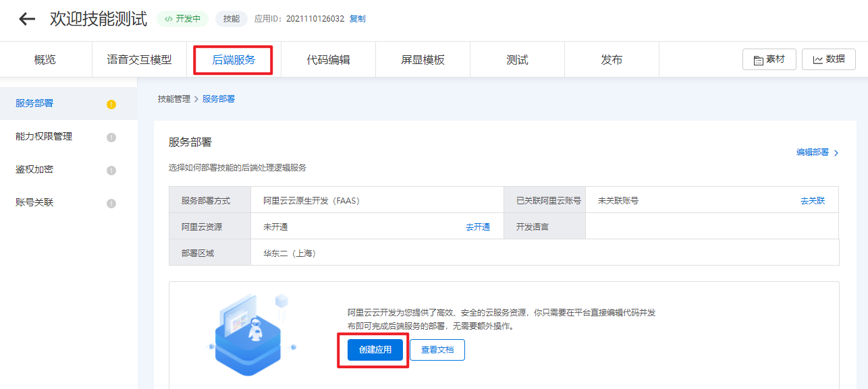The width and height of the screenshot is (868, 389).
Task: Click the 去关联 link
Action: pos(813,200)
